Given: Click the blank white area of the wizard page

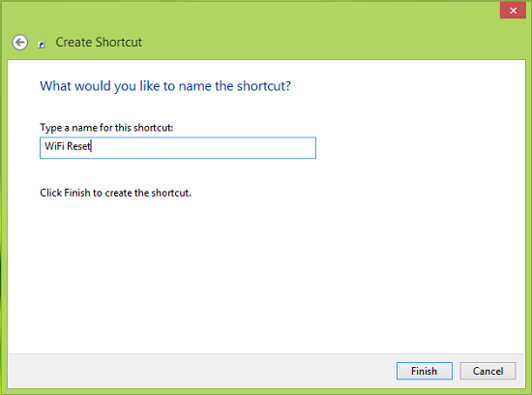Looking at the screenshot, I should (266, 272).
